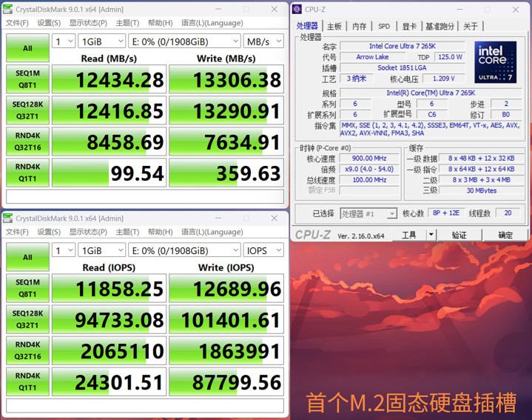Open the 处理器 #1 selection dropdown in CPU-Z
The image size is (532, 420).
click(x=368, y=213)
